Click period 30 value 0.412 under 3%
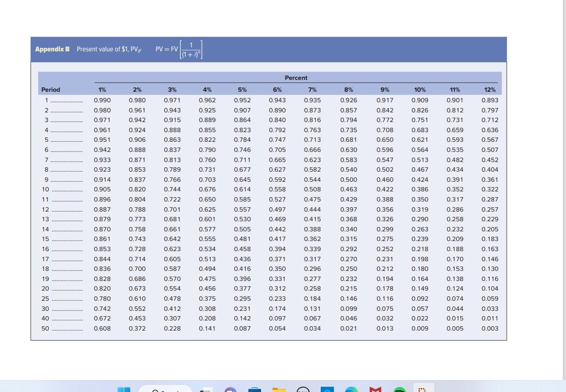This screenshot has height=392, width=566. pos(172,309)
